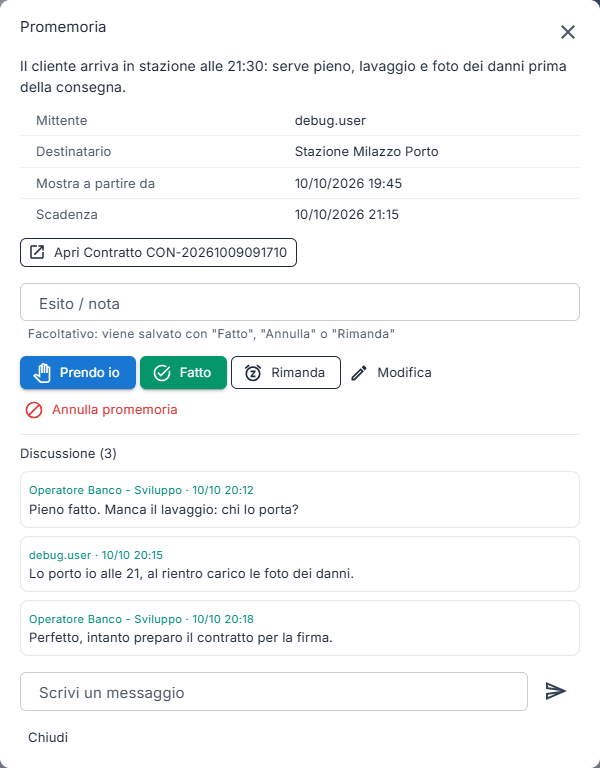
Task: Click the Scrivi un messaggio field
Action: [274, 692]
